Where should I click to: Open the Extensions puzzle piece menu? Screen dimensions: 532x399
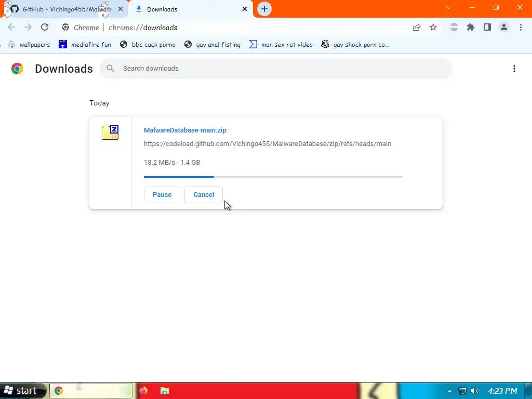[x=470, y=28]
